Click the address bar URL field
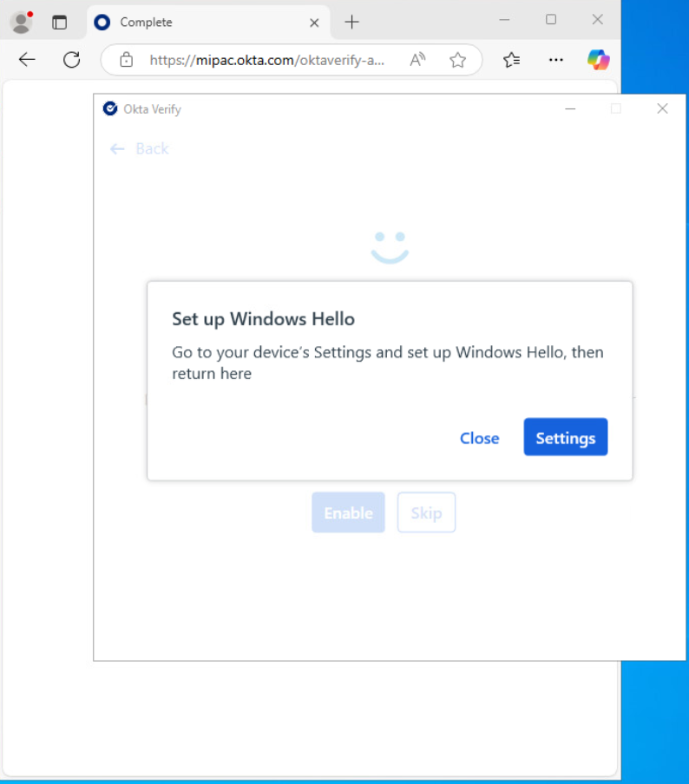Screen dimensions: 689x784 pyautogui.click(x=269, y=60)
